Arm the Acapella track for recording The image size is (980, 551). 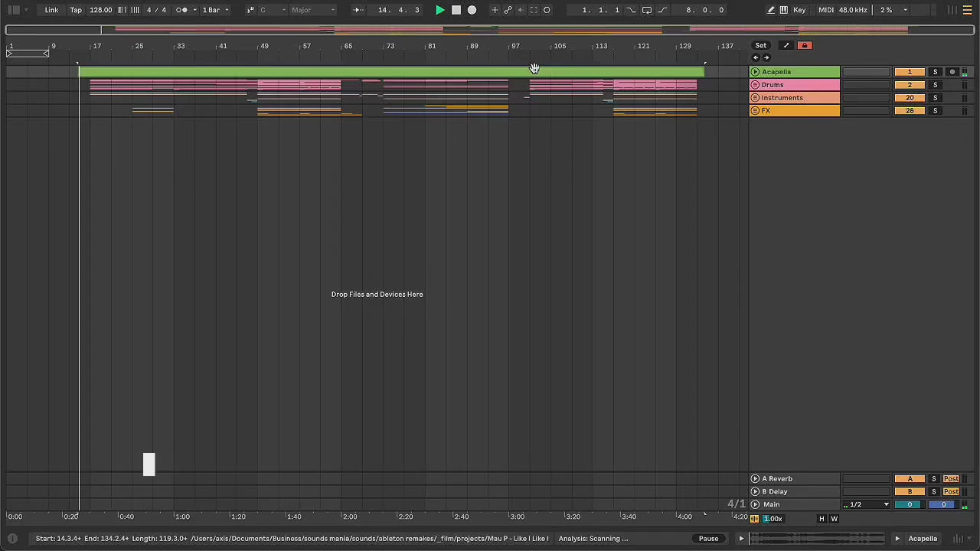(x=952, y=72)
